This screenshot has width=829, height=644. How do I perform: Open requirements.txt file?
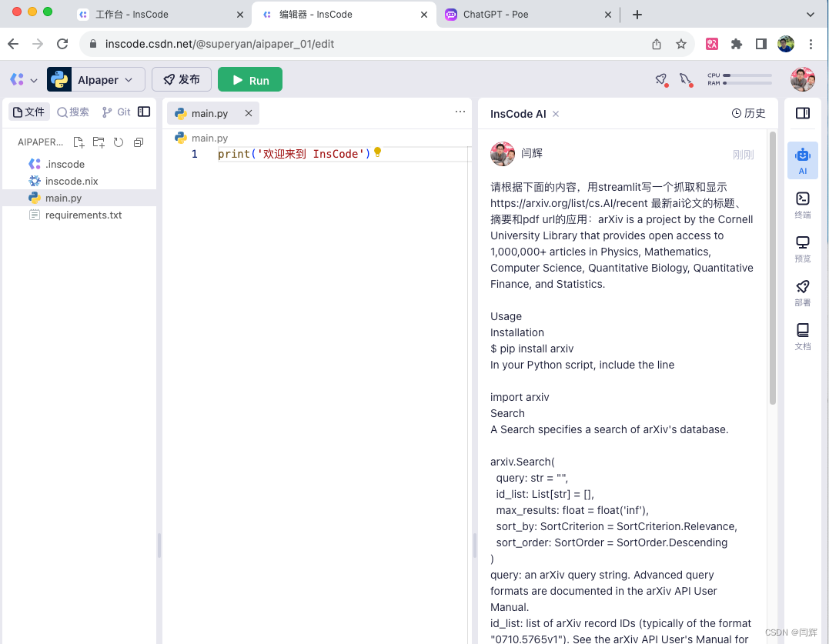click(79, 215)
